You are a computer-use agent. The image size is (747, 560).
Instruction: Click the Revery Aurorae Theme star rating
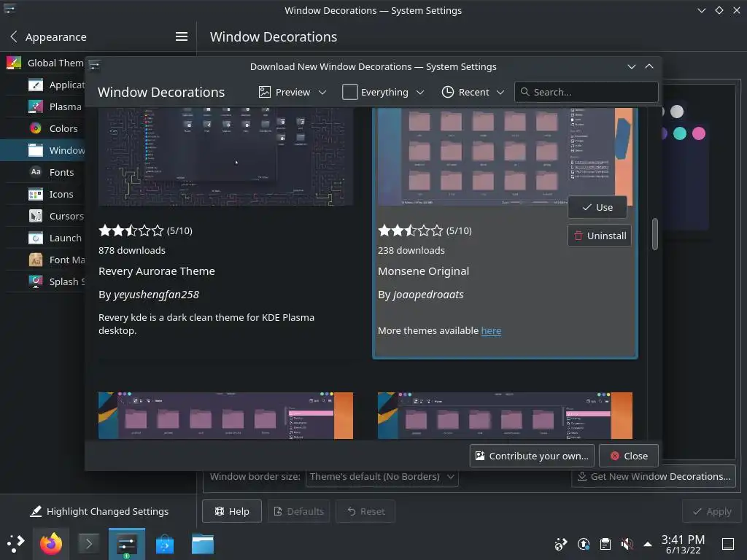131,231
